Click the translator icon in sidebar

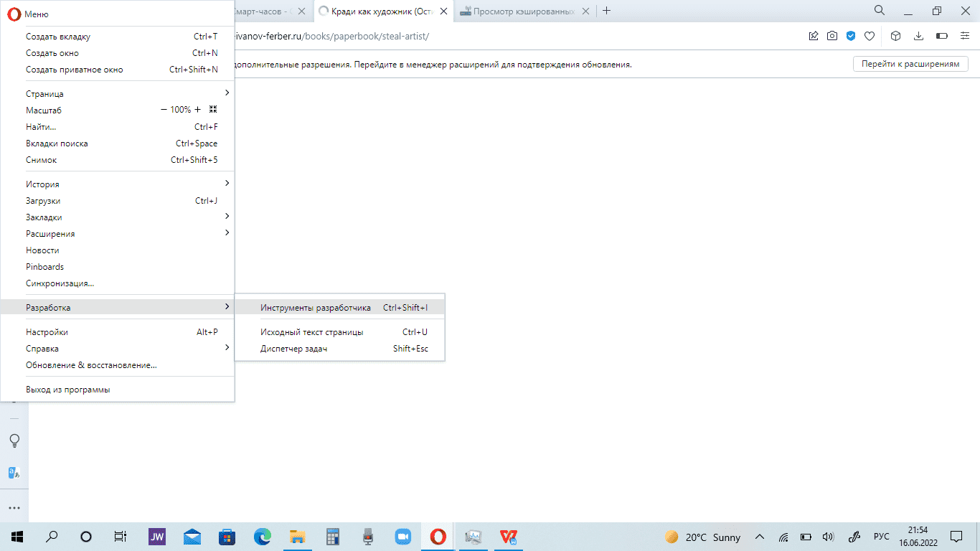[14, 473]
